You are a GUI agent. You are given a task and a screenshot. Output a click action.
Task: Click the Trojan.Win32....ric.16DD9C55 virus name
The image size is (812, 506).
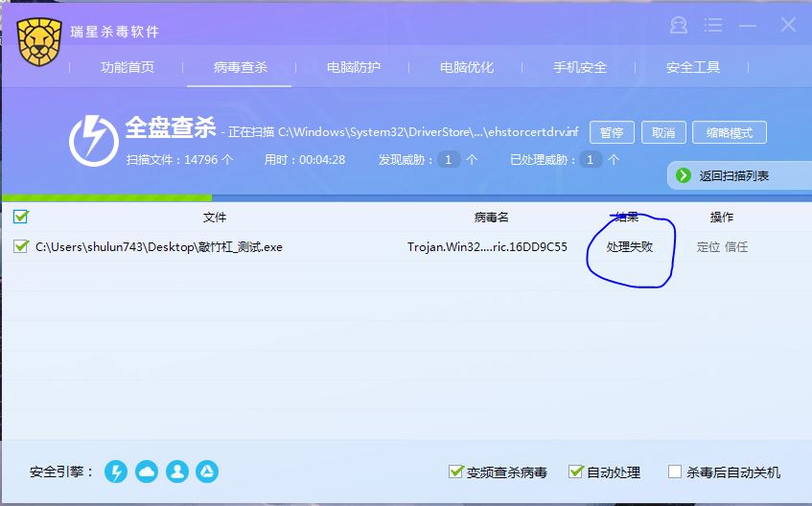(x=487, y=246)
